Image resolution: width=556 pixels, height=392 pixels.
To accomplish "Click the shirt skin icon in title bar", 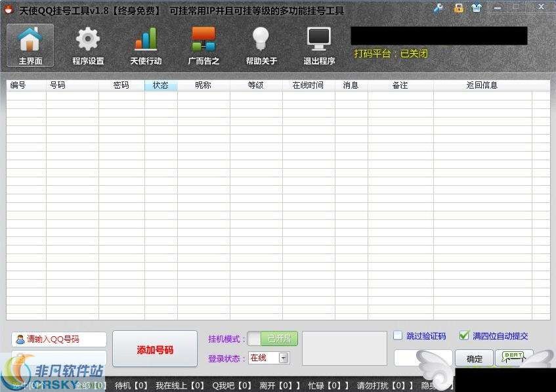I will tap(477, 8).
